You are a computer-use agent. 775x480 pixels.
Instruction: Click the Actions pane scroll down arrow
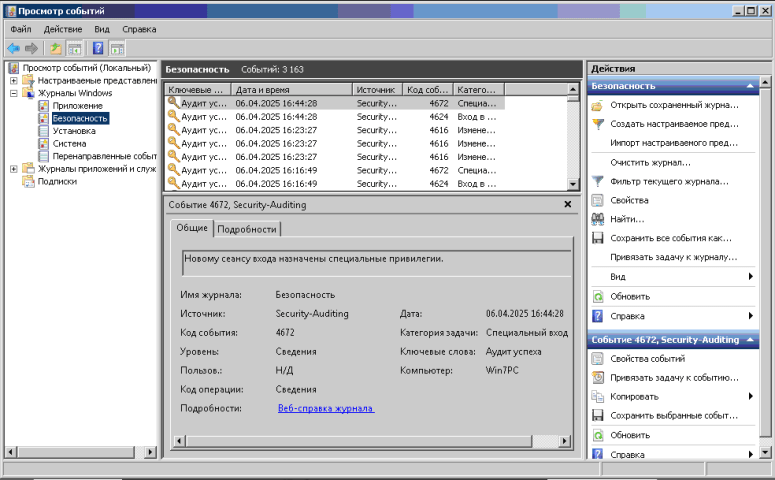765,451
